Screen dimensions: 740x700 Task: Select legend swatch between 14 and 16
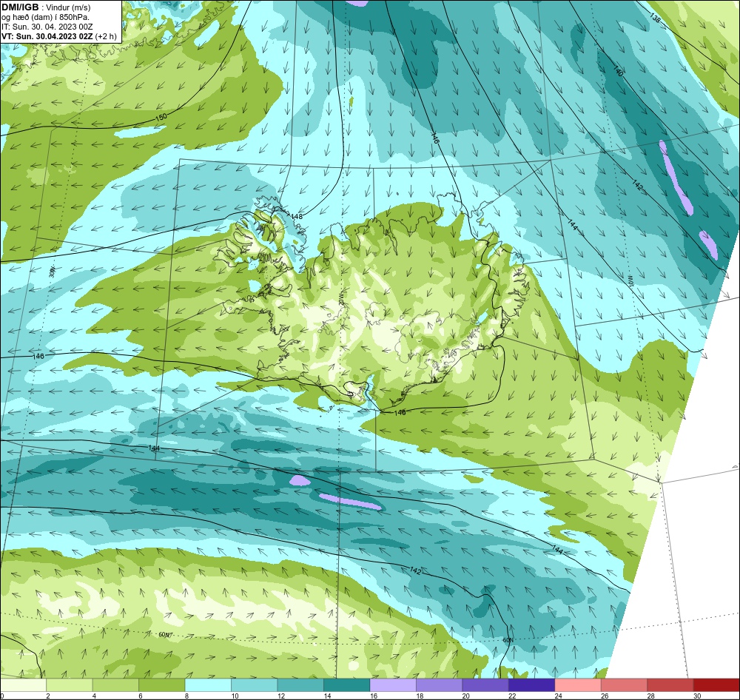tap(347, 685)
